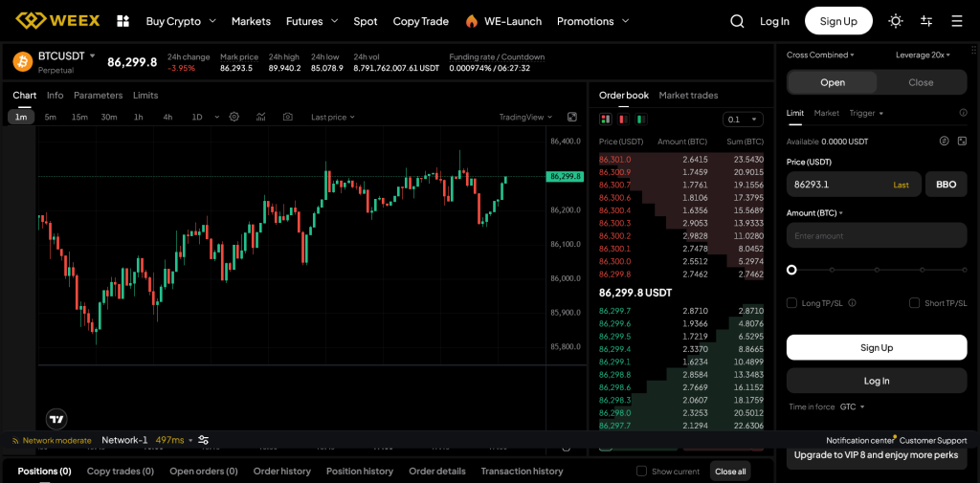Click the BBO button
980x483 pixels.
[x=946, y=185]
